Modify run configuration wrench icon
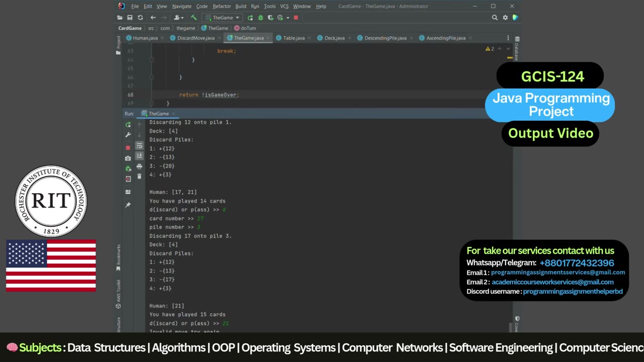 tap(128, 135)
